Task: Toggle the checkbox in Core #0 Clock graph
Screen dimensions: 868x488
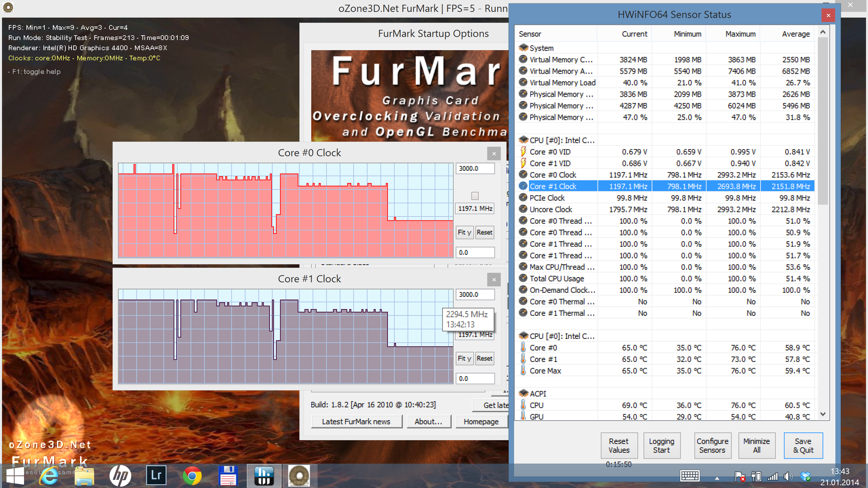Action: point(475,196)
